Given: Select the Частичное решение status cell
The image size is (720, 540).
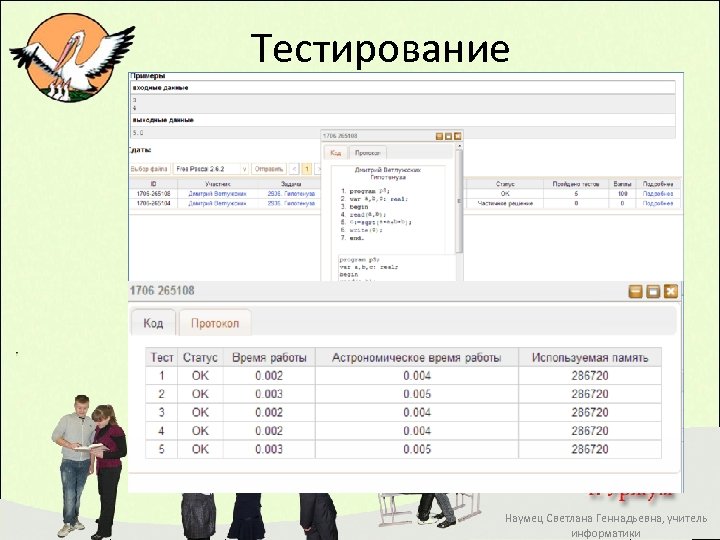Looking at the screenshot, I should pyautogui.click(x=505, y=203).
